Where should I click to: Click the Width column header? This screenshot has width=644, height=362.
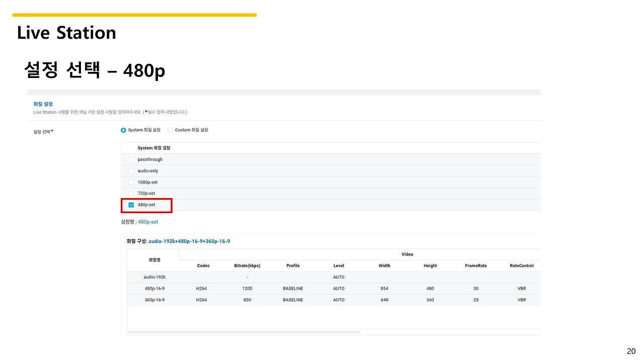point(384,265)
